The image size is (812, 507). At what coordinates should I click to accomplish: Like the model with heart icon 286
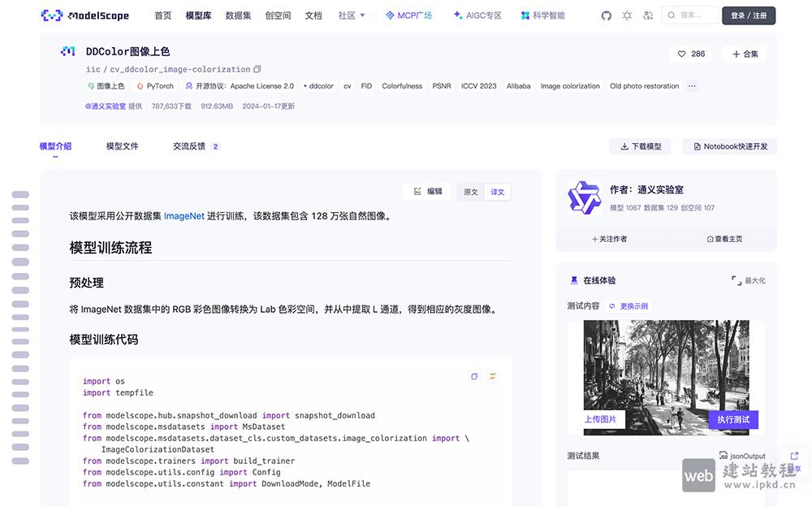[x=690, y=54]
